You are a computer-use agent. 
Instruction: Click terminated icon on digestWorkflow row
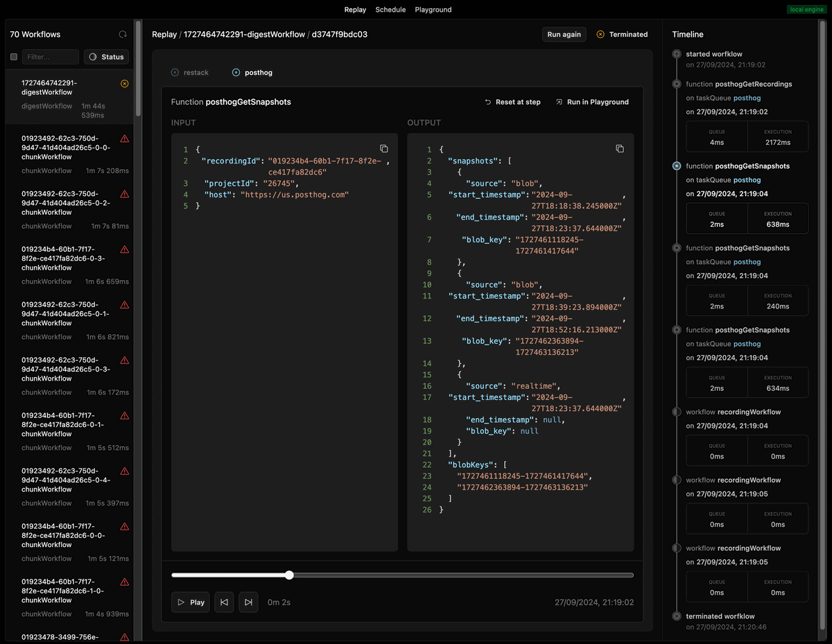pos(125,83)
